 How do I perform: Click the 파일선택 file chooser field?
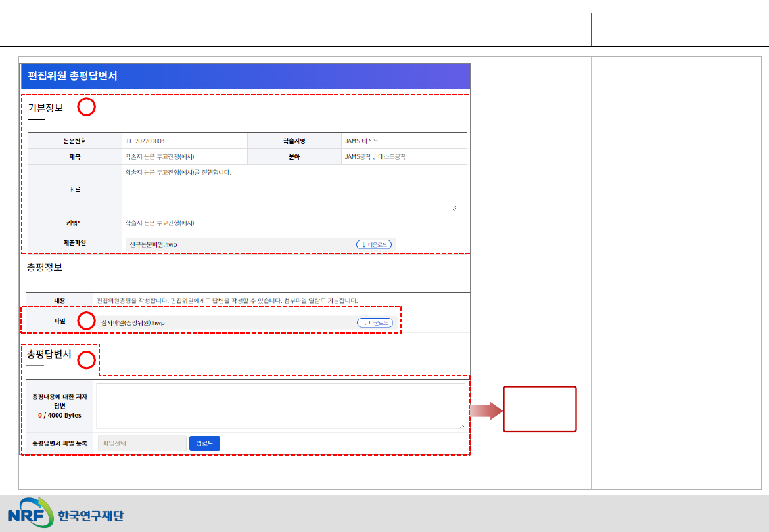click(x=141, y=443)
